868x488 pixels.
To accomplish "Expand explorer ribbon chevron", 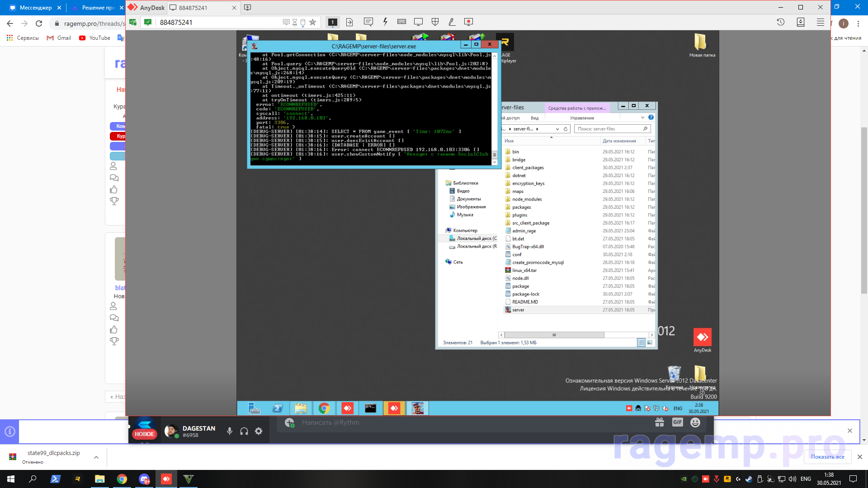I will [x=642, y=117].
